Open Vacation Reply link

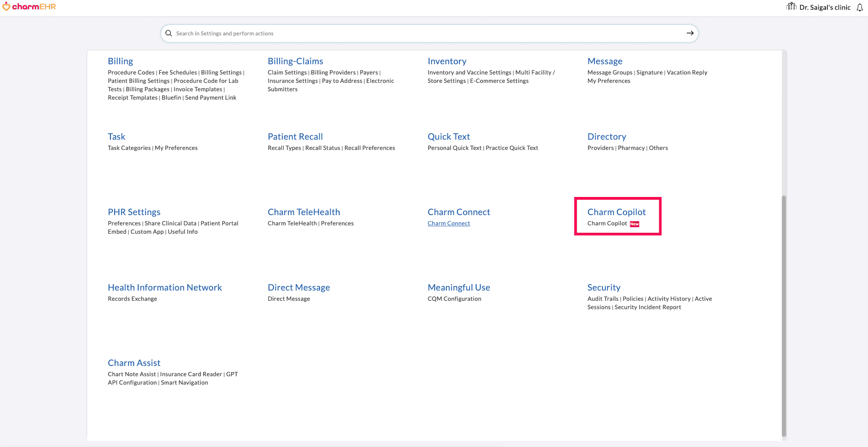pos(687,72)
